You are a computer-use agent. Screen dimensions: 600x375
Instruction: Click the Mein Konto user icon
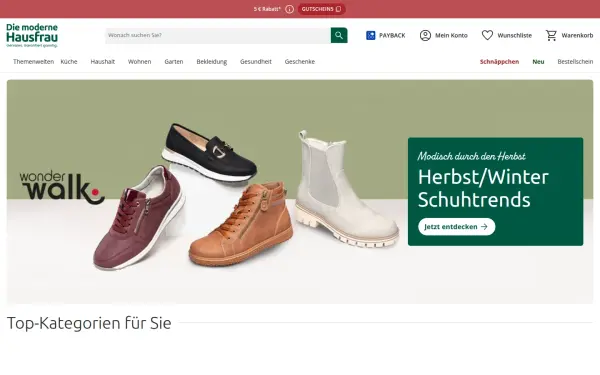(425, 36)
